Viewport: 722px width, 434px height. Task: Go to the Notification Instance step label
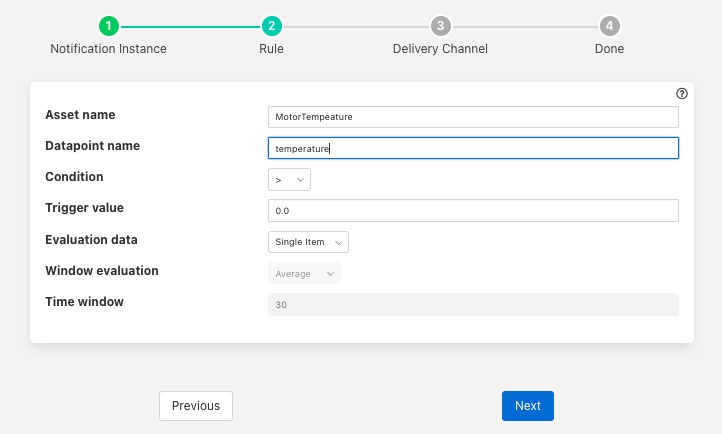click(x=108, y=48)
